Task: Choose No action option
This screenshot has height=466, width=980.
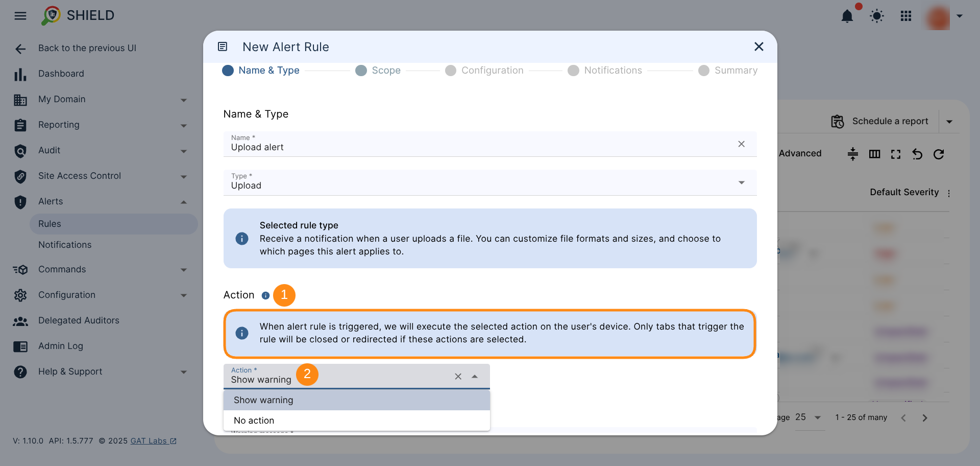Action: coord(357,421)
